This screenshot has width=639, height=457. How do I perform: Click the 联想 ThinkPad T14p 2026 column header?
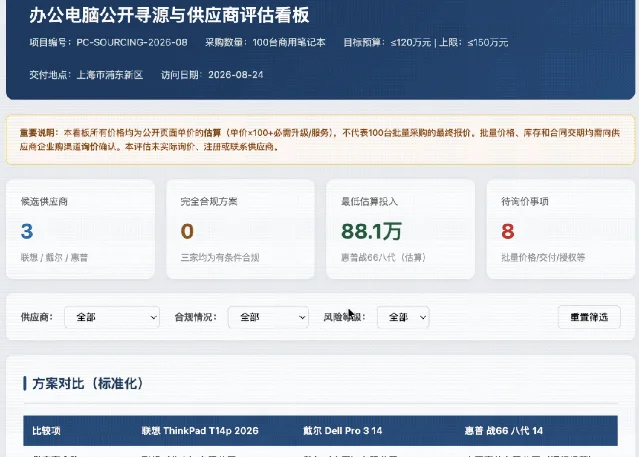200,431
